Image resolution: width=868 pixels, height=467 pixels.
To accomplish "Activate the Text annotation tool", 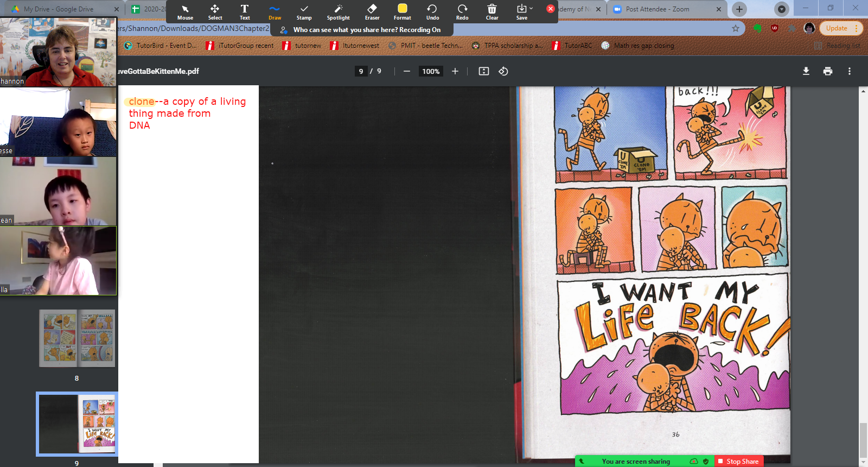I will tap(245, 11).
